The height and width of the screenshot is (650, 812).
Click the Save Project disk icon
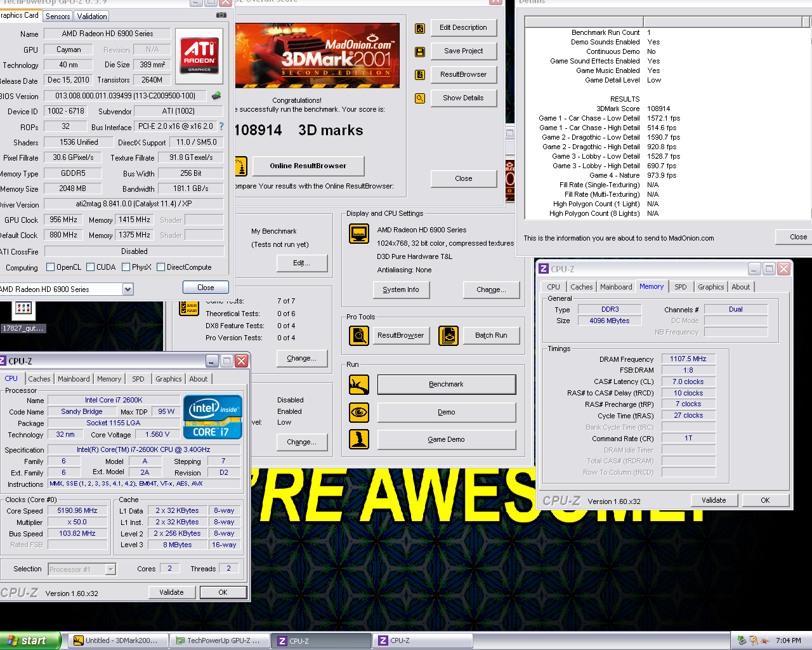point(419,52)
